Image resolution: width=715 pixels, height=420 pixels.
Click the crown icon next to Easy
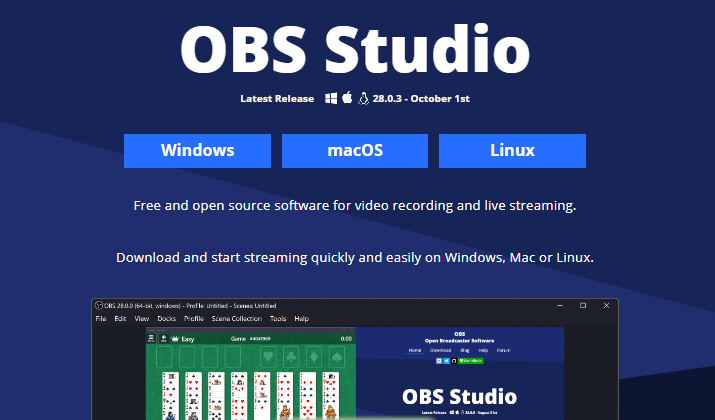pos(175,339)
